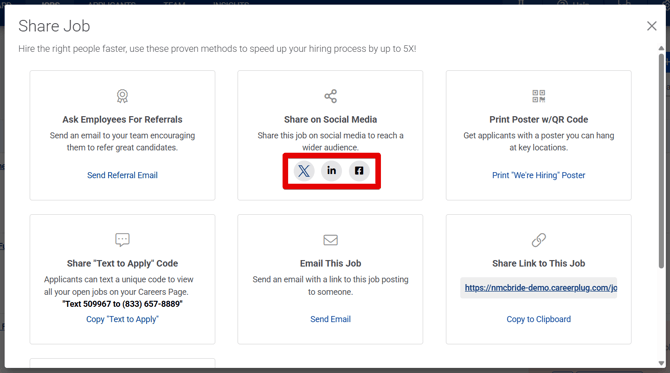Click the dialog scrollbar thumb
This screenshot has height=373, width=670.
pyautogui.click(x=661, y=160)
